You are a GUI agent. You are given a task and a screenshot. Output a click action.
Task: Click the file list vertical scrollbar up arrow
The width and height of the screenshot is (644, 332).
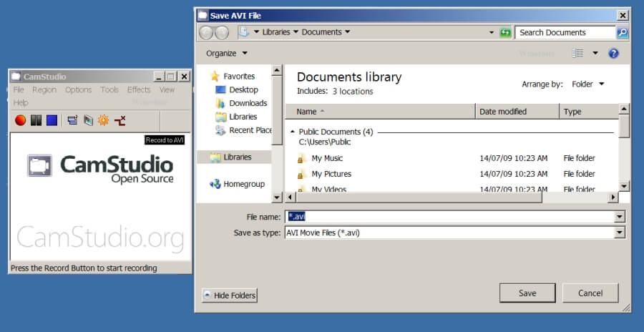pos(624,109)
